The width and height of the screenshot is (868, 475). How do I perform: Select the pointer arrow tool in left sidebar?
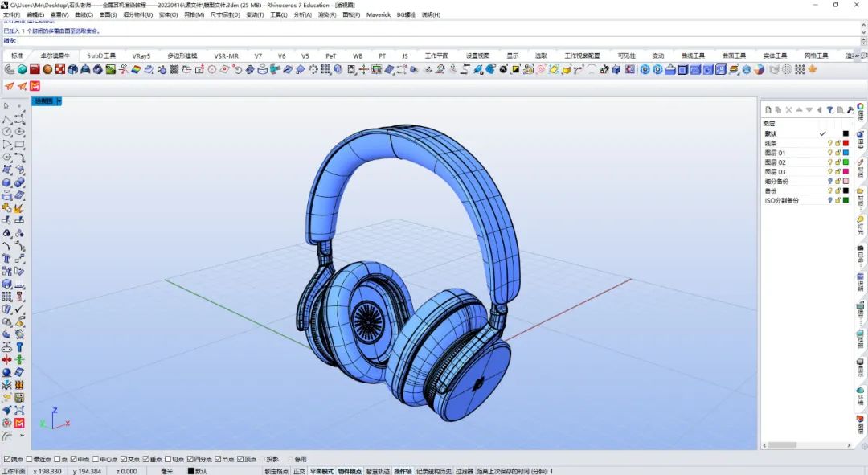tap(6, 106)
